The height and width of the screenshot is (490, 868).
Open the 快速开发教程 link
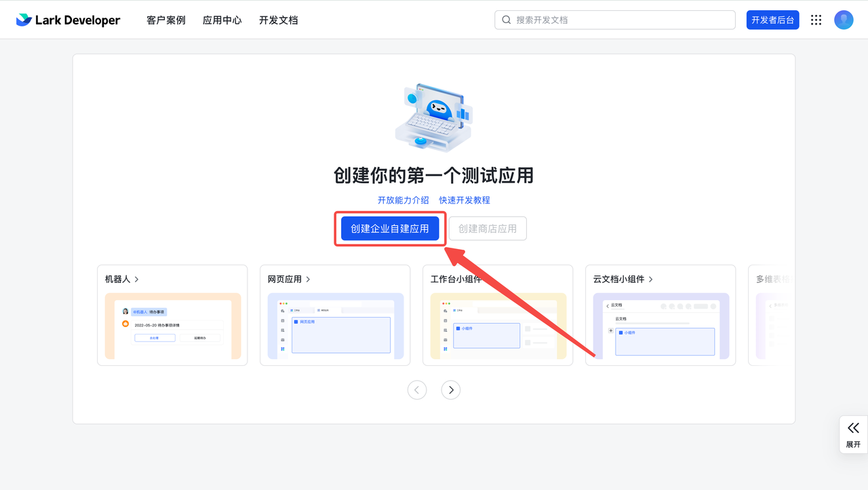click(465, 200)
